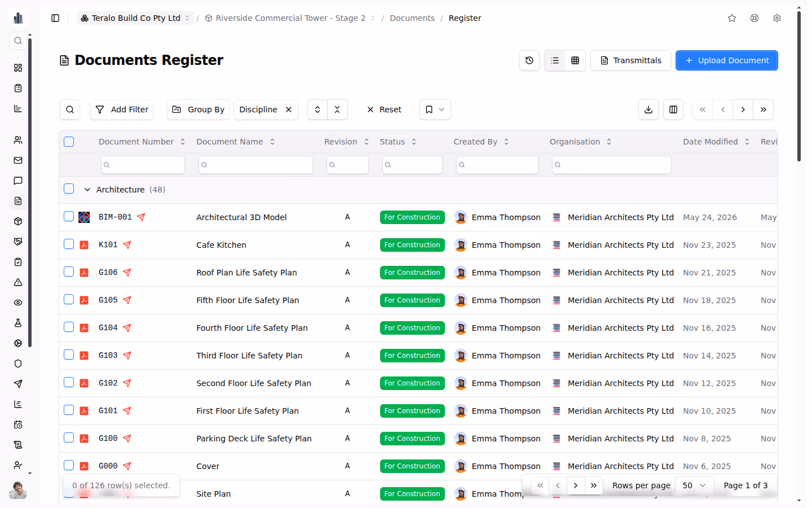The image size is (812, 508).
Task: Open the paper plane icon in sidebar
Action: (x=18, y=384)
